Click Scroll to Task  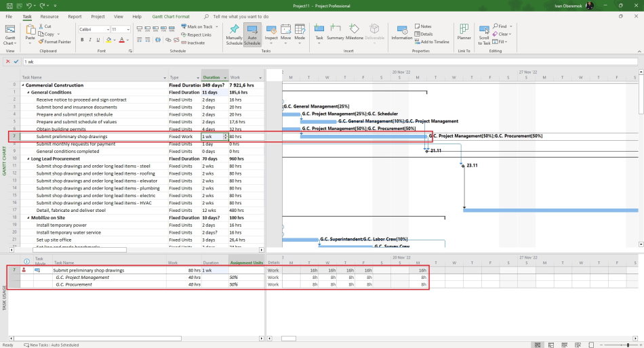tap(484, 35)
